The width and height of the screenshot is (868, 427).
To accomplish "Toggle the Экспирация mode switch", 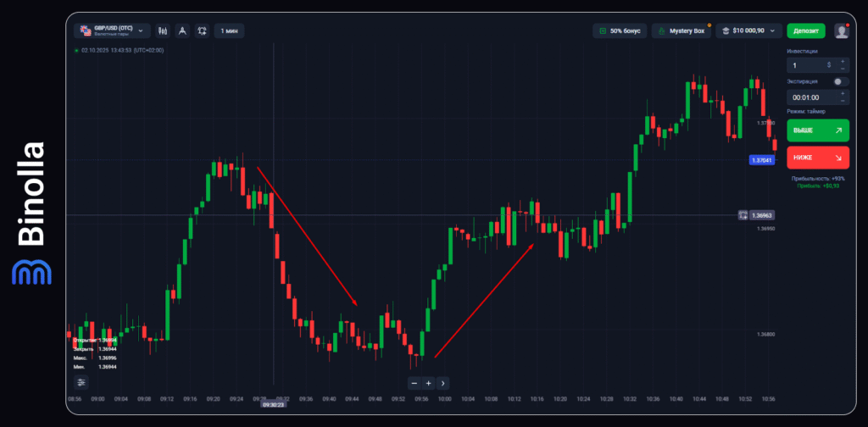I will 839,81.
